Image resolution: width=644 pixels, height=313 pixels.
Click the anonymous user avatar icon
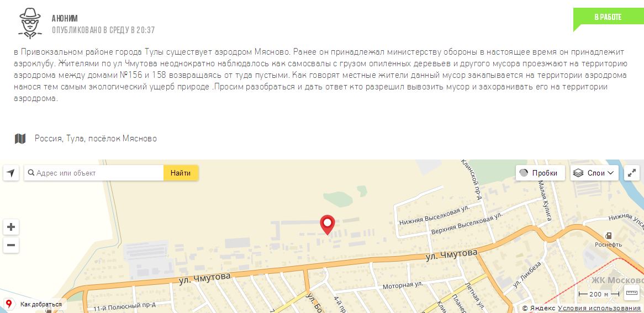pos(30,23)
